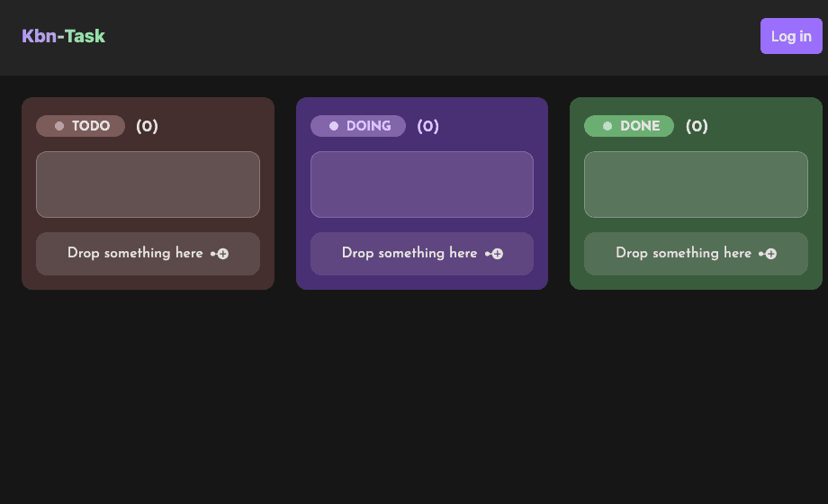
Task: Click the empty card slot in TODO
Action: point(148,184)
